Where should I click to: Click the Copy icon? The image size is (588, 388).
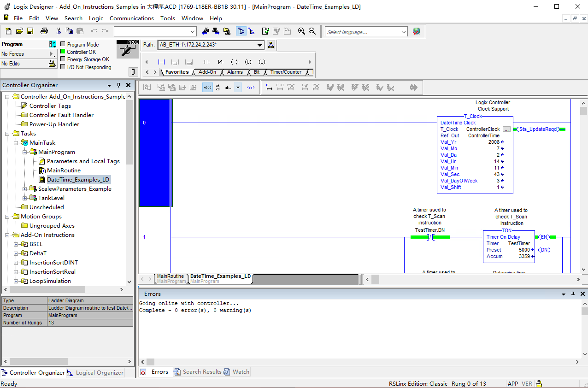pyautogui.click(x=69, y=31)
